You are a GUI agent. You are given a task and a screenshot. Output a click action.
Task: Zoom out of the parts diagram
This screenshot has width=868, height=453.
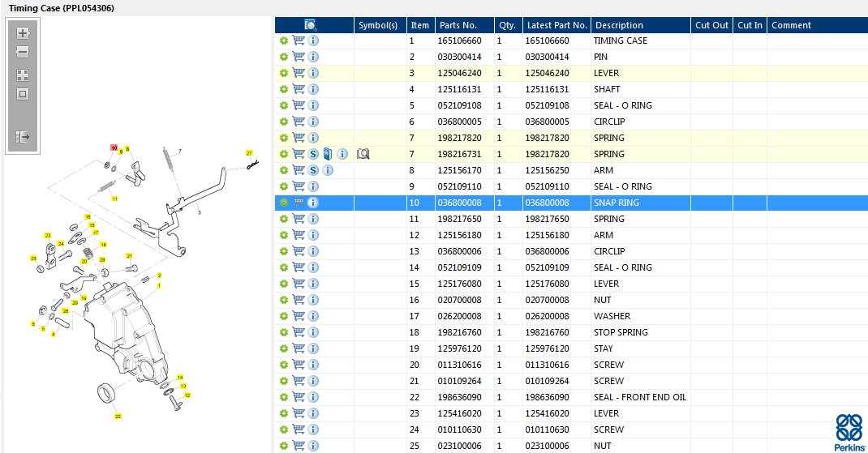click(23, 53)
